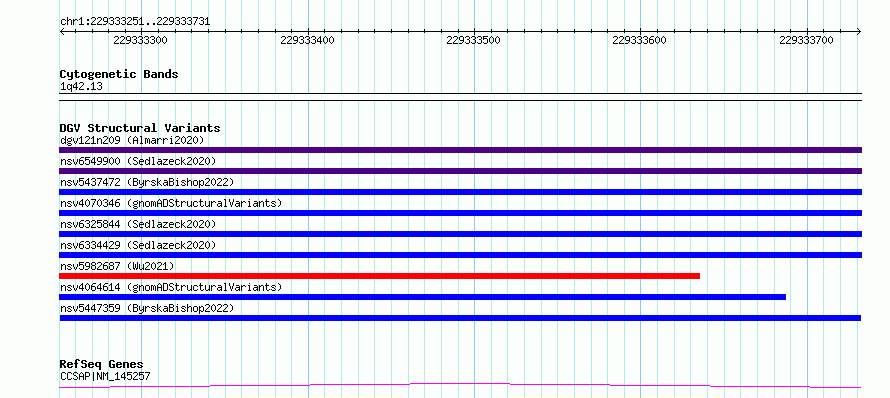Image resolution: width=890 pixels, height=398 pixels.
Task: Select the nsv4064614 gnomAD variant bar
Action: (422, 297)
